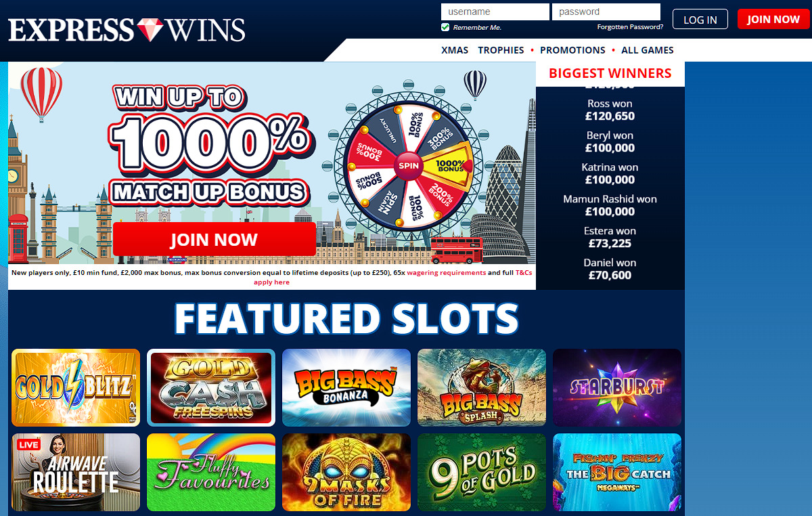Open the Gold Blitz slot game
Screen dimensions: 812x516
76,387
